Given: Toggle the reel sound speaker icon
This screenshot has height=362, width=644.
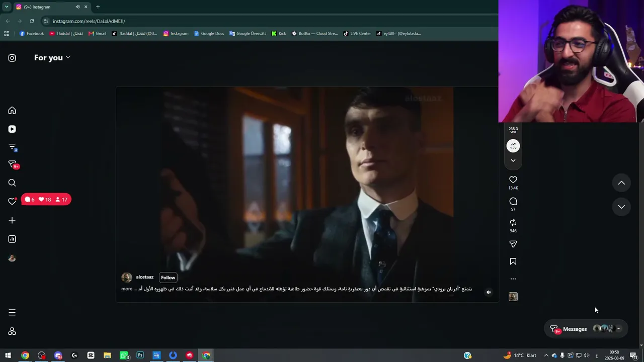Looking at the screenshot, I should [489, 292].
